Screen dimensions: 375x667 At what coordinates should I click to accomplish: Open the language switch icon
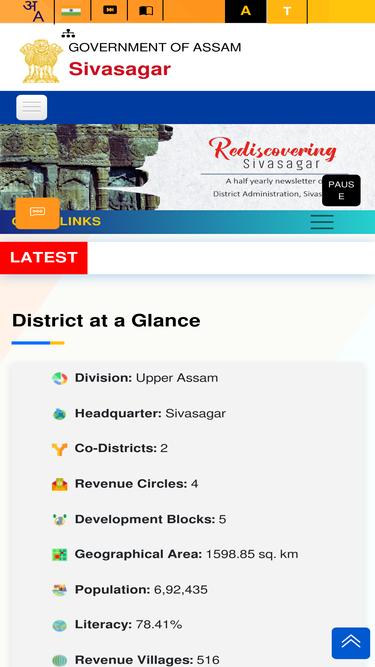coord(34,11)
